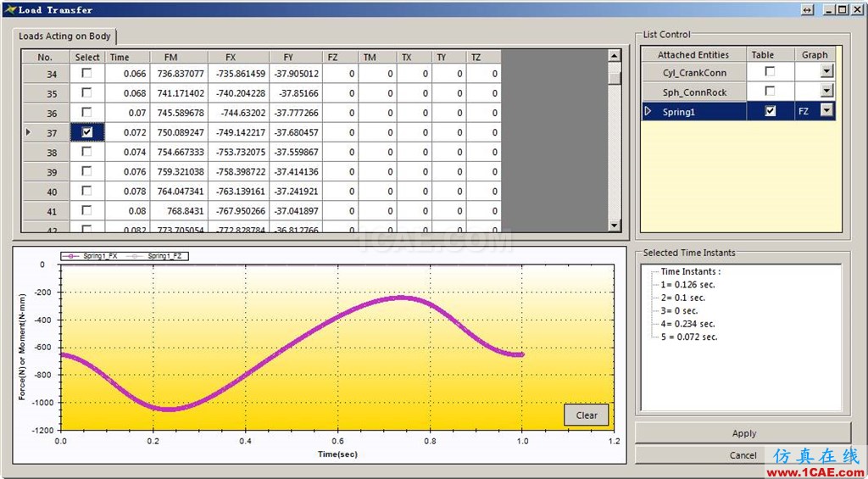Select time instant 4= 0.234 sec.
868x479 pixels.
(x=688, y=323)
